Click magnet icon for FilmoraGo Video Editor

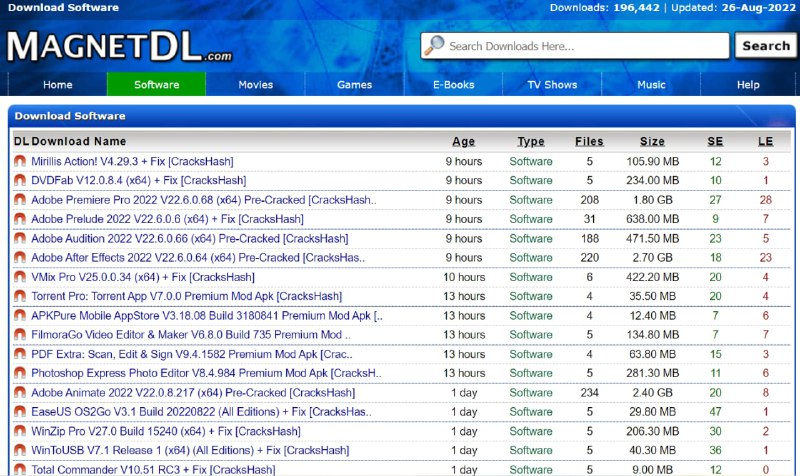pyautogui.click(x=20, y=335)
